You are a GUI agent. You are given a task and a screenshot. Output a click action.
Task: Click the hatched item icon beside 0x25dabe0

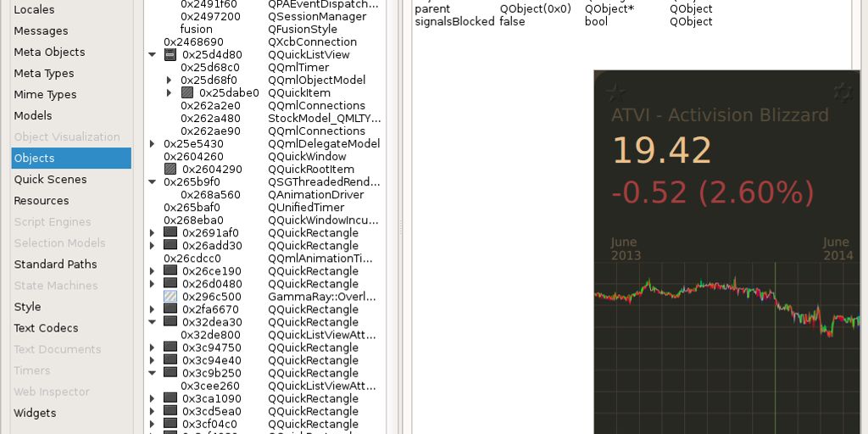187,92
